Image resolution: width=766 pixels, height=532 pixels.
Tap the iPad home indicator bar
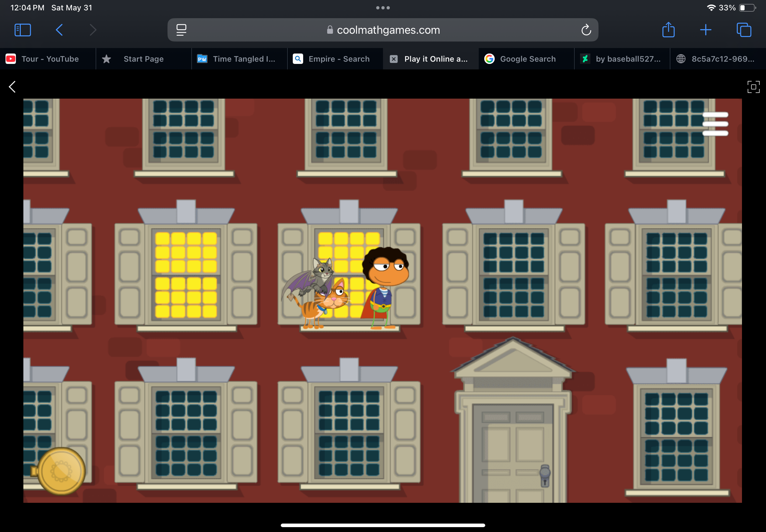click(x=382, y=525)
